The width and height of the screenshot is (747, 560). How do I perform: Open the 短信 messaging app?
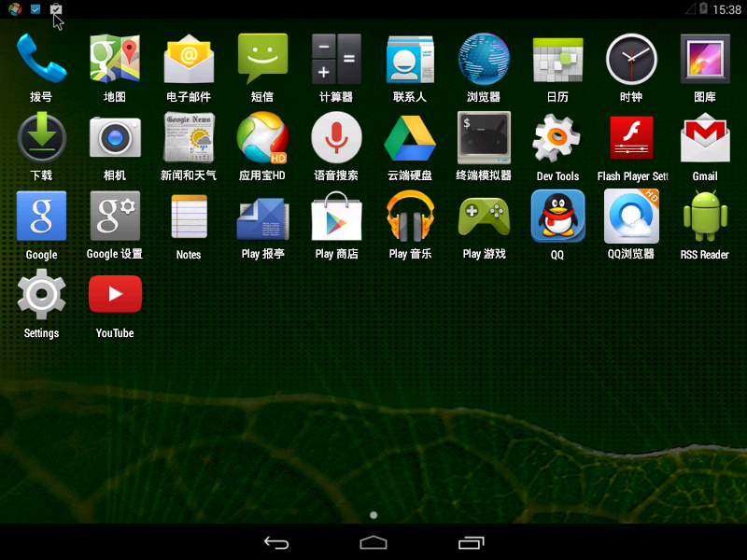pyautogui.click(x=262, y=59)
